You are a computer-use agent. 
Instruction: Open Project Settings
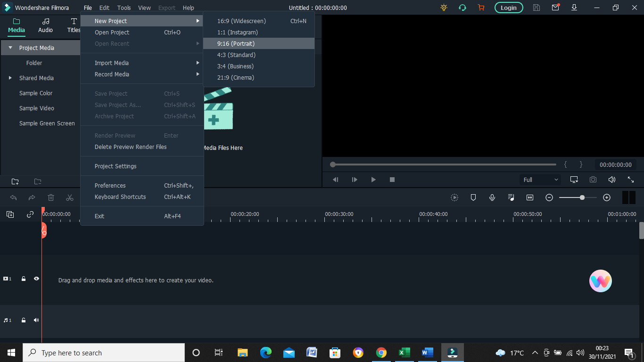(x=142, y=166)
